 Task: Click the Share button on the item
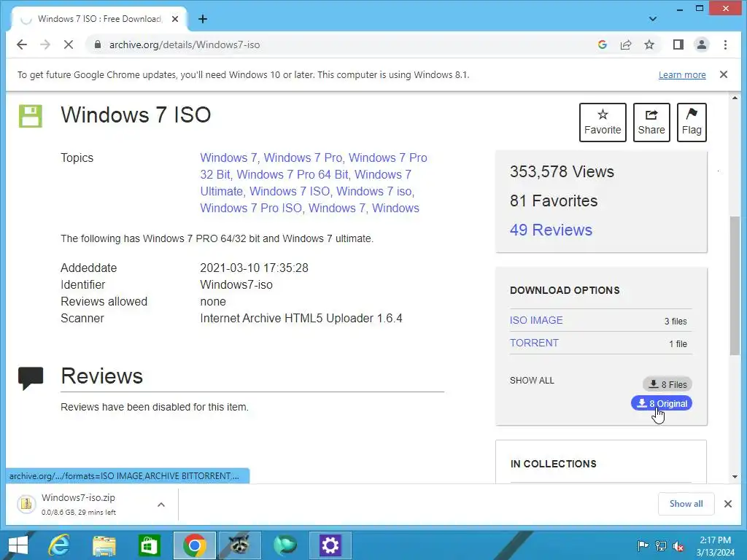(x=651, y=122)
